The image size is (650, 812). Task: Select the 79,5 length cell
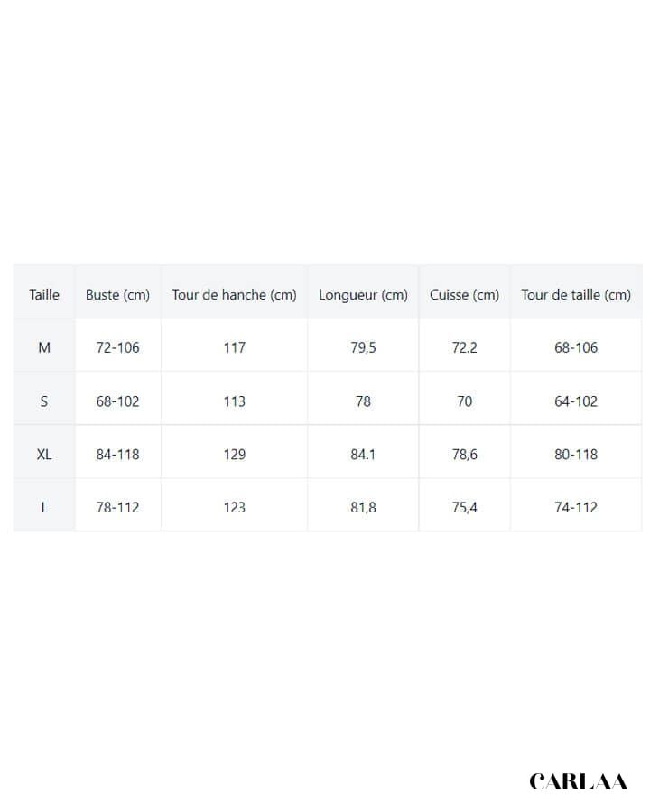363,347
